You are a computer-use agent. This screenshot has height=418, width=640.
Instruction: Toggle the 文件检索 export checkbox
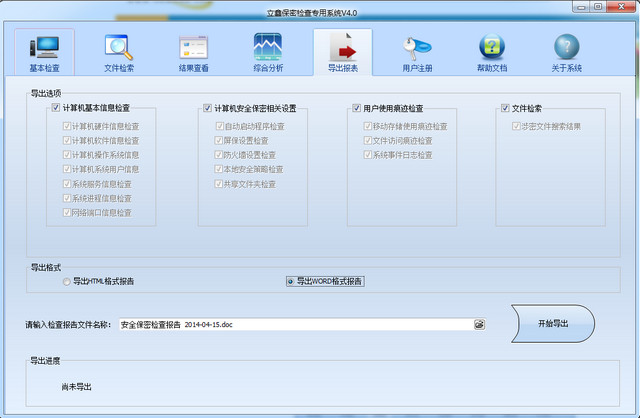click(506, 108)
